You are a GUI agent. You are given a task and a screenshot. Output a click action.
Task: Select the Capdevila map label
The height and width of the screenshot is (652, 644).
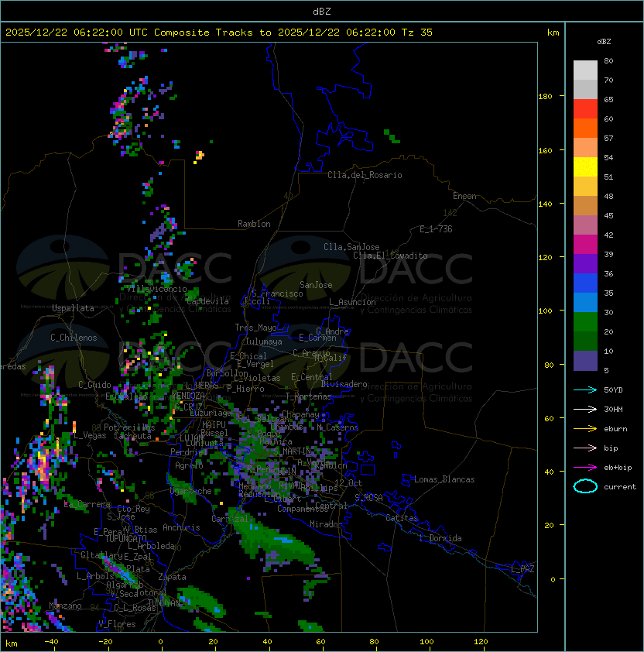[207, 301]
